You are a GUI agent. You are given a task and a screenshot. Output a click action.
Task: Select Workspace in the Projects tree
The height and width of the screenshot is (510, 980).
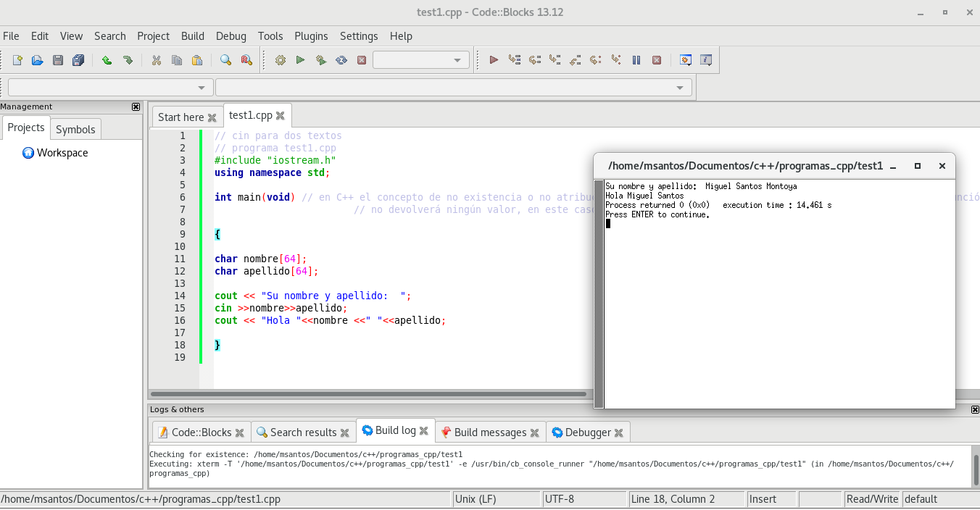coord(62,153)
